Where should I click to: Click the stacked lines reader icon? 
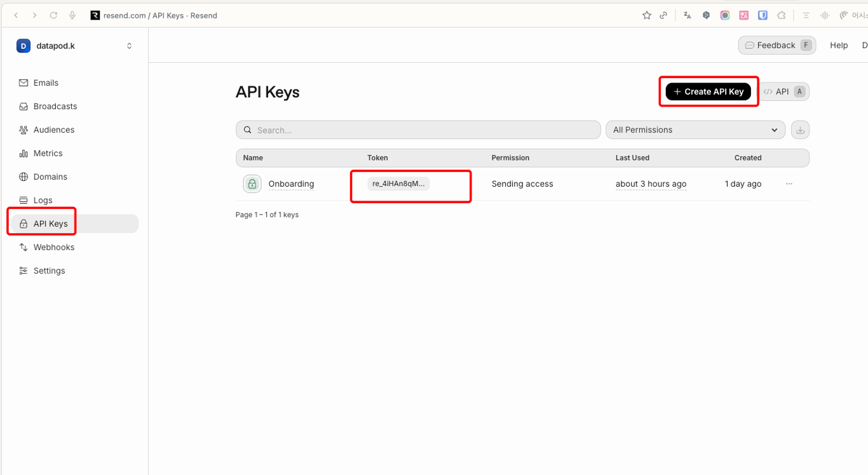pos(806,15)
